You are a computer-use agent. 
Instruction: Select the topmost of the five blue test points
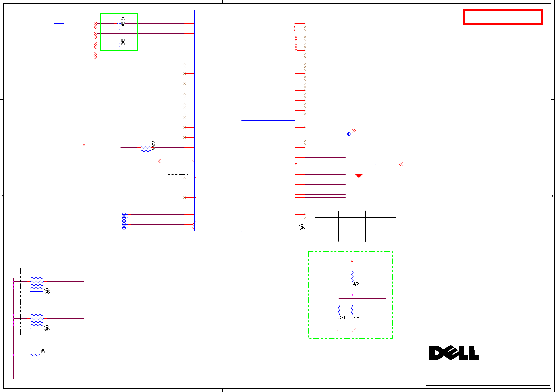pos(124,214)
